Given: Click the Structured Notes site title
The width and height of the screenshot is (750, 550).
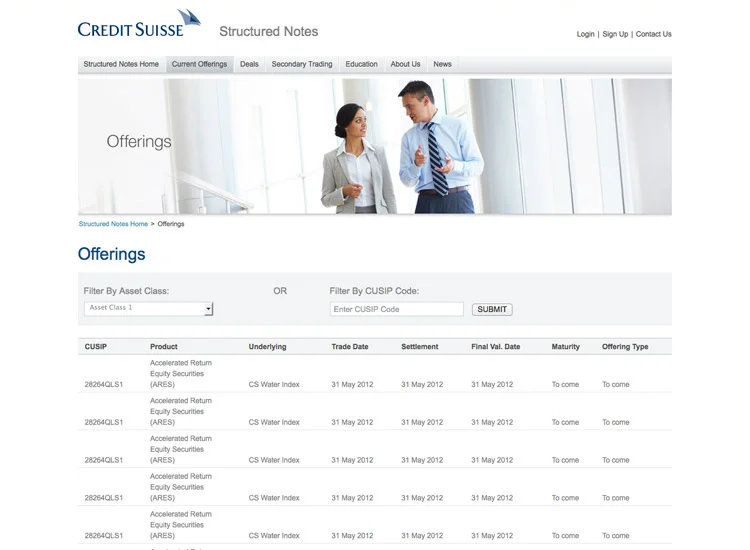Looking at the screenshot, I should coord(269,32).
